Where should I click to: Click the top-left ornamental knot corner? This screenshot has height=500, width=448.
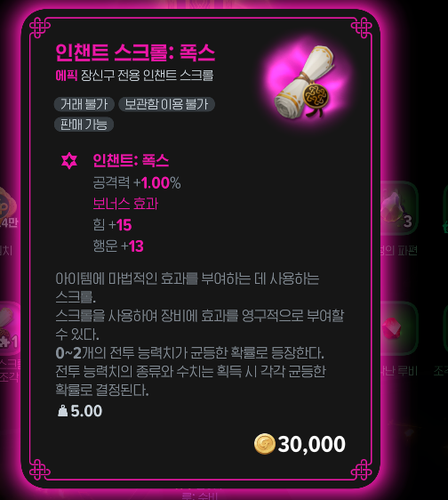(40, 28)
